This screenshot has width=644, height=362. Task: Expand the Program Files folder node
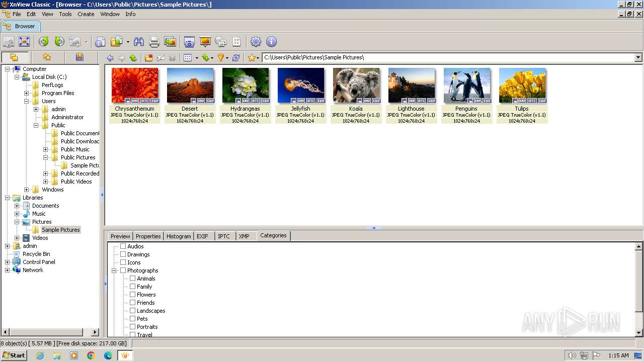[x=26, y=93]
